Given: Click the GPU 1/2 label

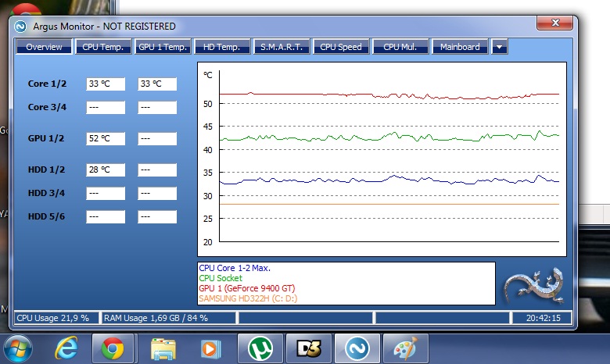Looking at the screenshot, I should tap(46, 138).
